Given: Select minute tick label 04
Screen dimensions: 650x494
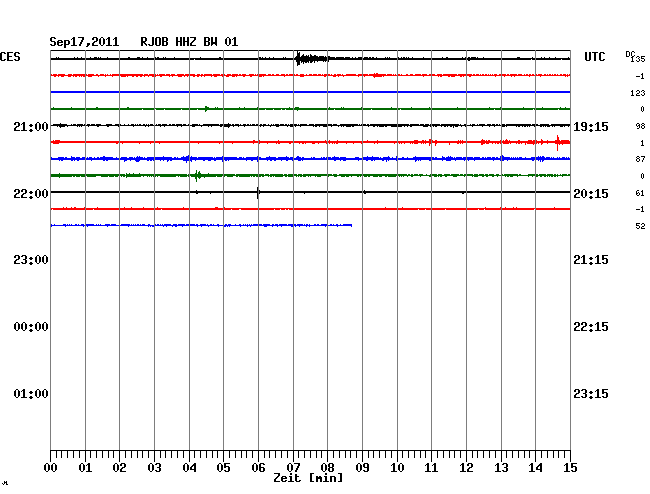Looking at the screenshot, I should tap(189, 468).
